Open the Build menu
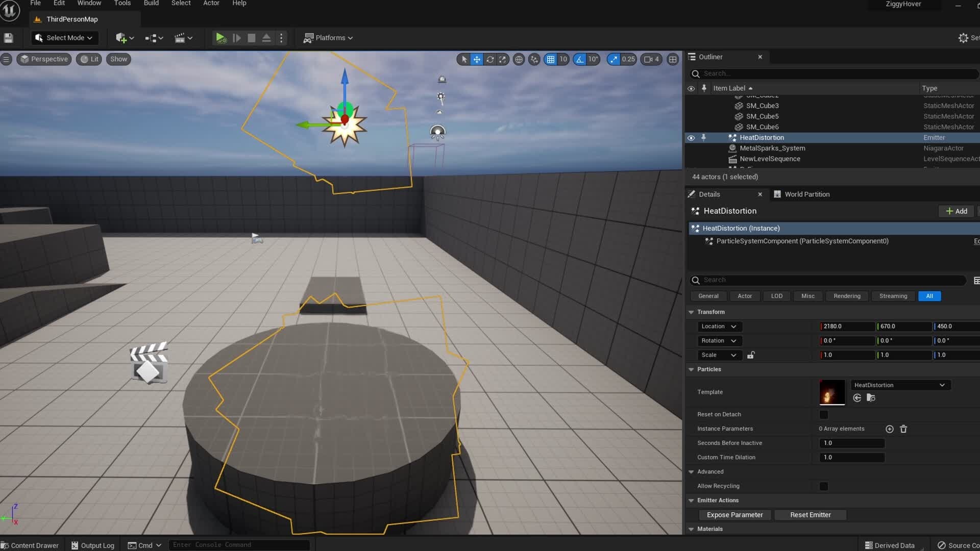The height and width of the screenshot is (551, 980). (151, 3)
